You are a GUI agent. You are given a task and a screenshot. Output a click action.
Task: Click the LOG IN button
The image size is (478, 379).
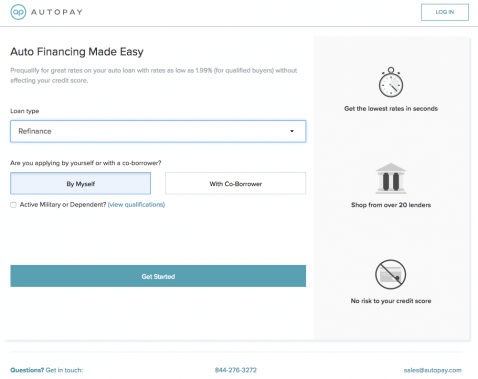(445, 12)
